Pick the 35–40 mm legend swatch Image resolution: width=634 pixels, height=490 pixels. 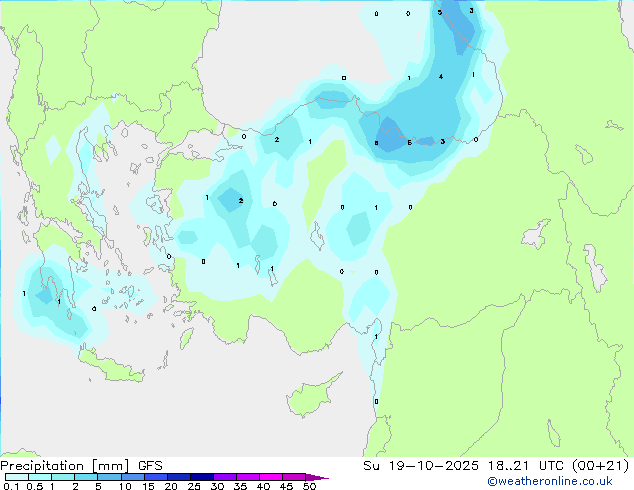pyautogui.click(x=248, y=477)
